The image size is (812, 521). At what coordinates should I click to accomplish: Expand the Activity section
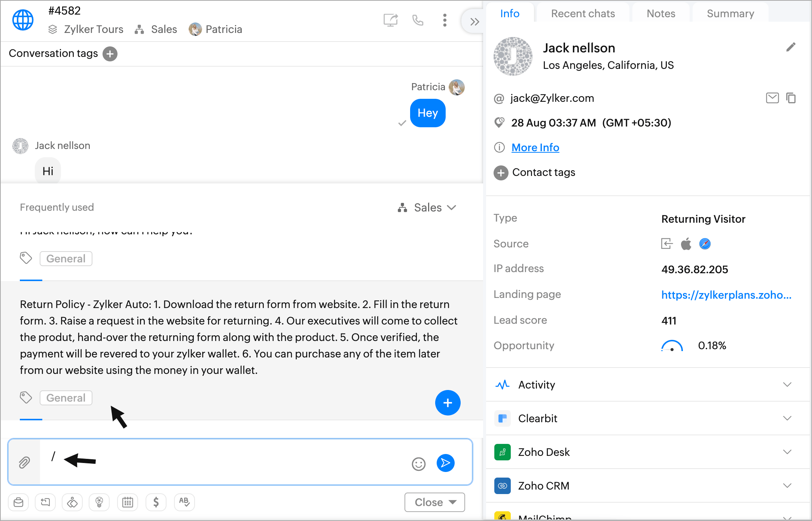point(787,385)
